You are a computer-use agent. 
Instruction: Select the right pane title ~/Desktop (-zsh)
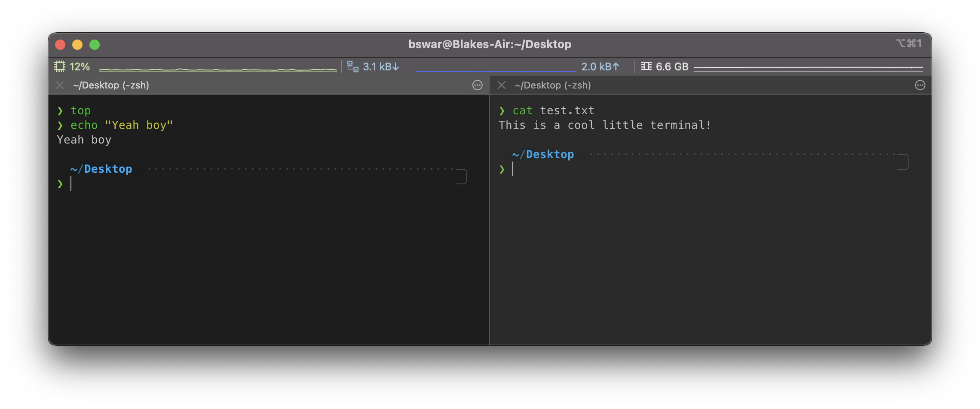553,85
